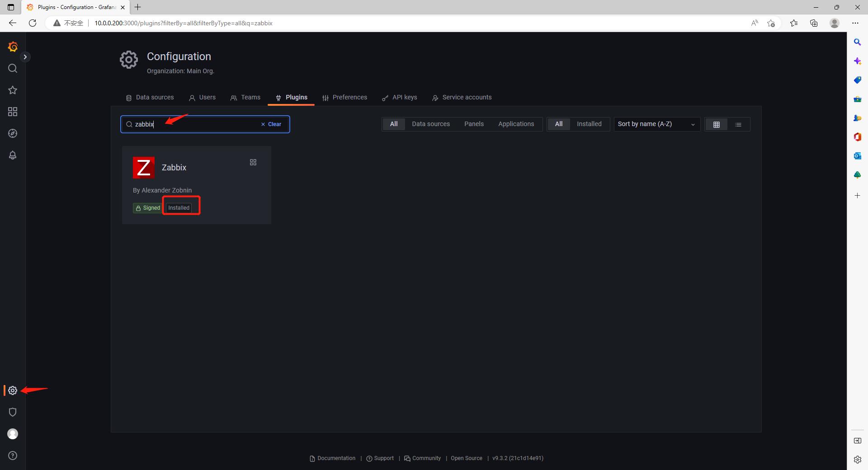Image resolution: width=868 pixels, height=470 pixels.
Task: Open the Edge sidebar Shopping tag icon
Action: click(x=857, y=80)
